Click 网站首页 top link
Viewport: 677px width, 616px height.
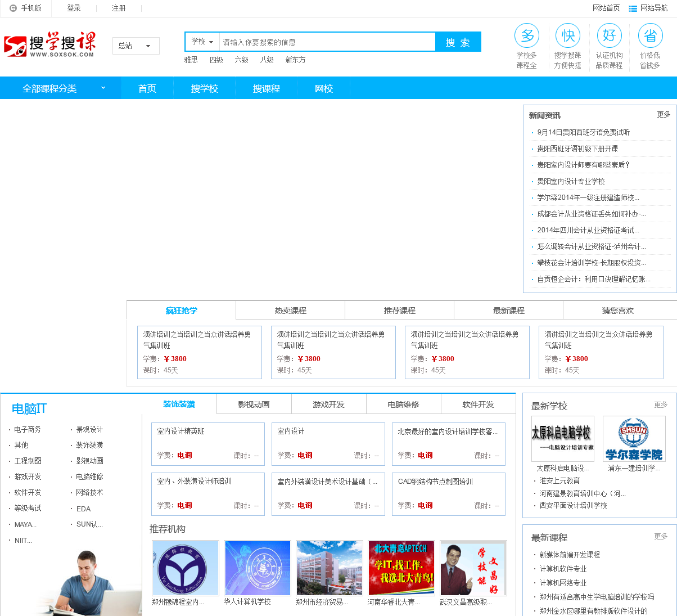click(606, 8)
